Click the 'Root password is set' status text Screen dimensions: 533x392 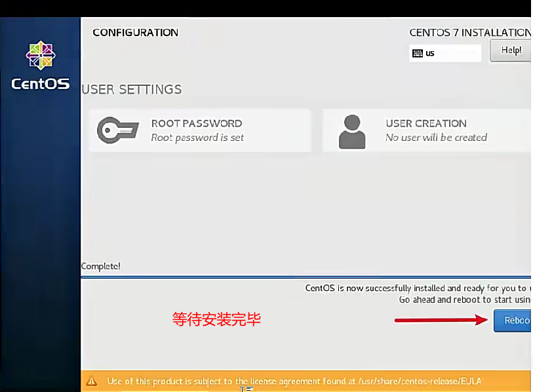pos(197,138)
